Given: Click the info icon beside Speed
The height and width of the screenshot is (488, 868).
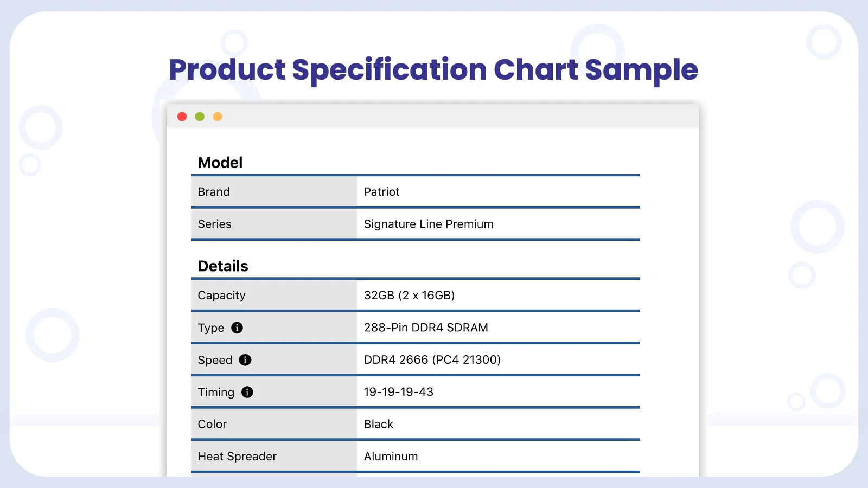Looking at the screenshot, I should [x=245, y=360].
